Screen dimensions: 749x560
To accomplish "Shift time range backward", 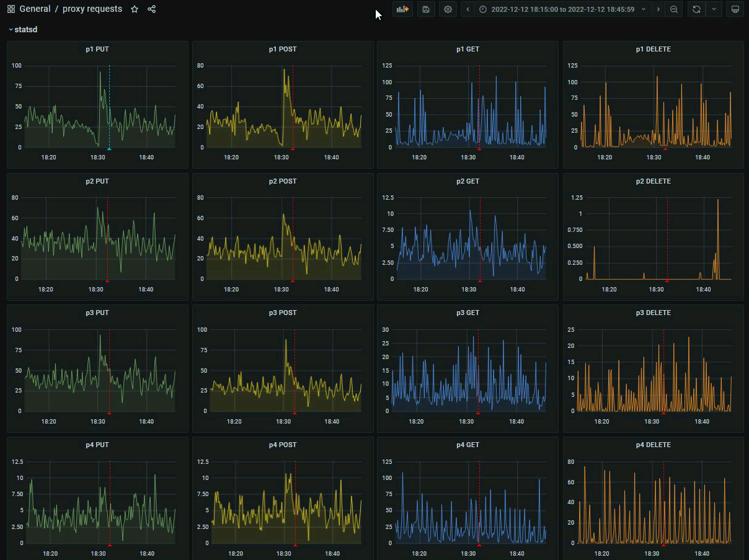I will coord(468,9).
